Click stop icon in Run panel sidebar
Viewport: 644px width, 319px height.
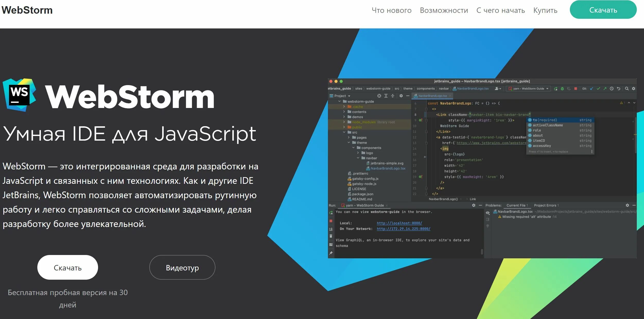[331, 221]
